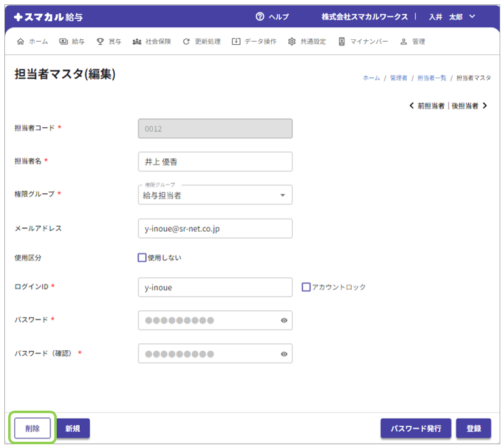
Task: Click the メールアドレス input field
Action: 215,229
